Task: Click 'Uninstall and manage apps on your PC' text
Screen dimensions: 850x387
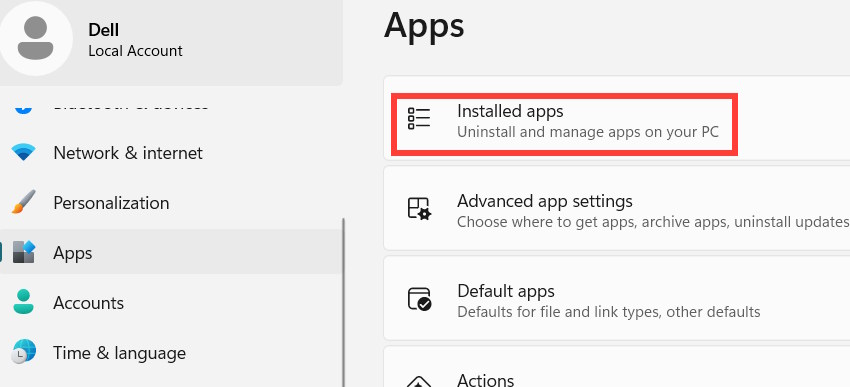Action: click(588, 132)
